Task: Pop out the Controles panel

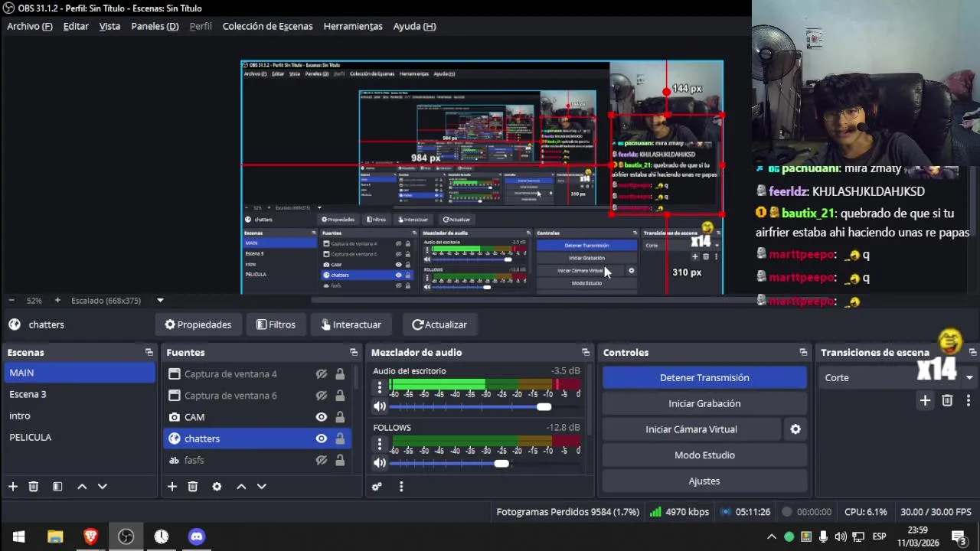Action: 803,353
